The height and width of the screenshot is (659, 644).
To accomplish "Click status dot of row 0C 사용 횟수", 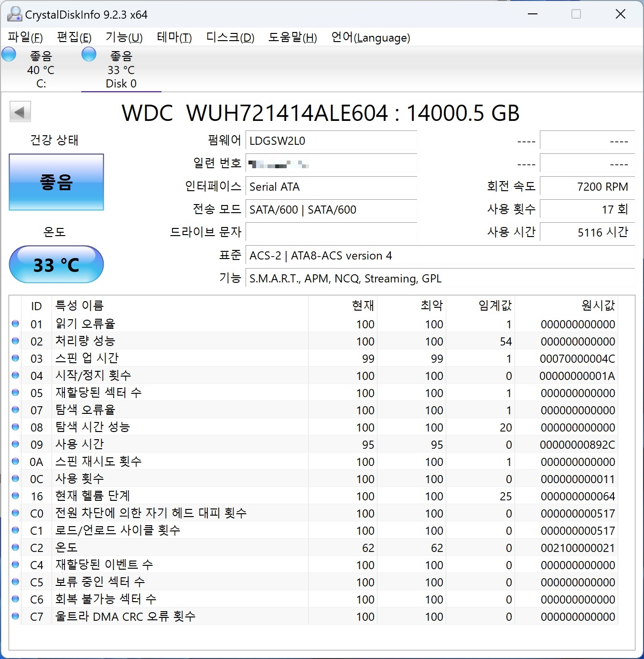I will tap(15, 478).
